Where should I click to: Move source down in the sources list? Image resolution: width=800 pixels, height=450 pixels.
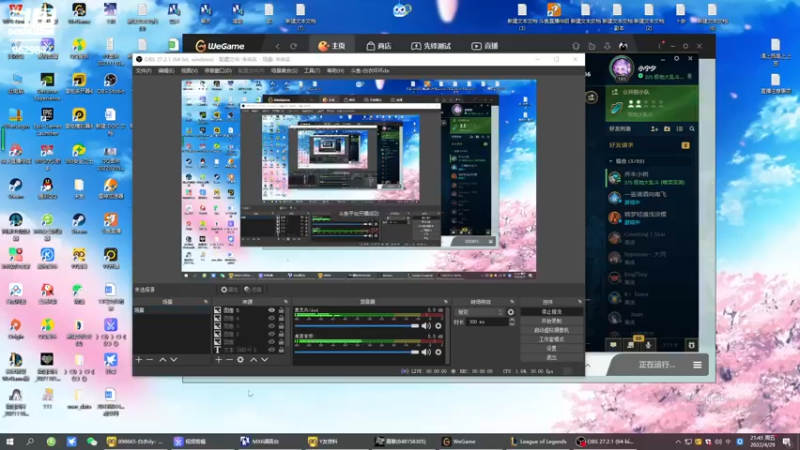(x=264, y=360)
